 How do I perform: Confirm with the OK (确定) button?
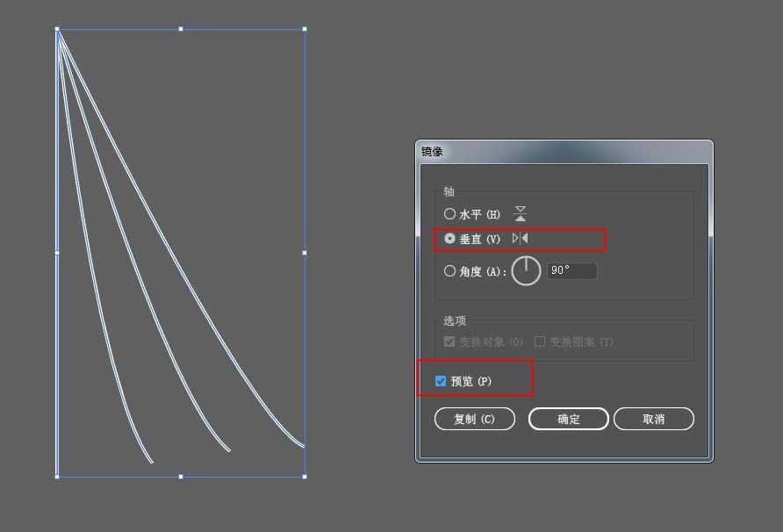tap(568, 419)
